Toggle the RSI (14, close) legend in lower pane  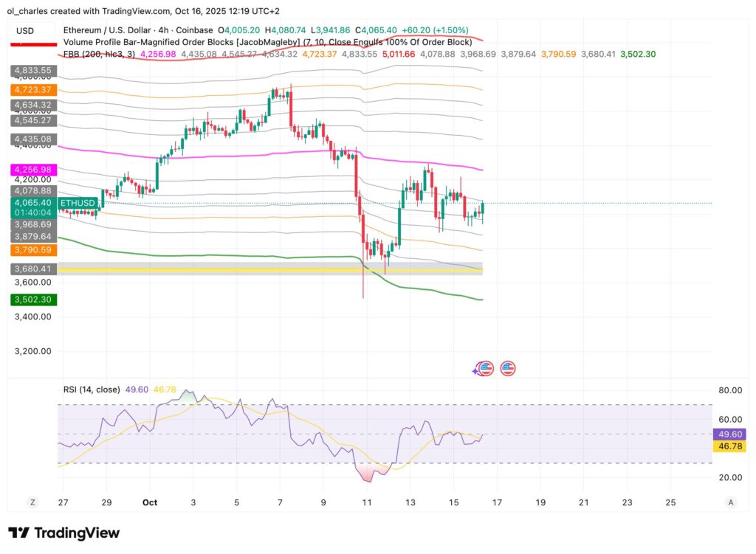click(91, 389)
